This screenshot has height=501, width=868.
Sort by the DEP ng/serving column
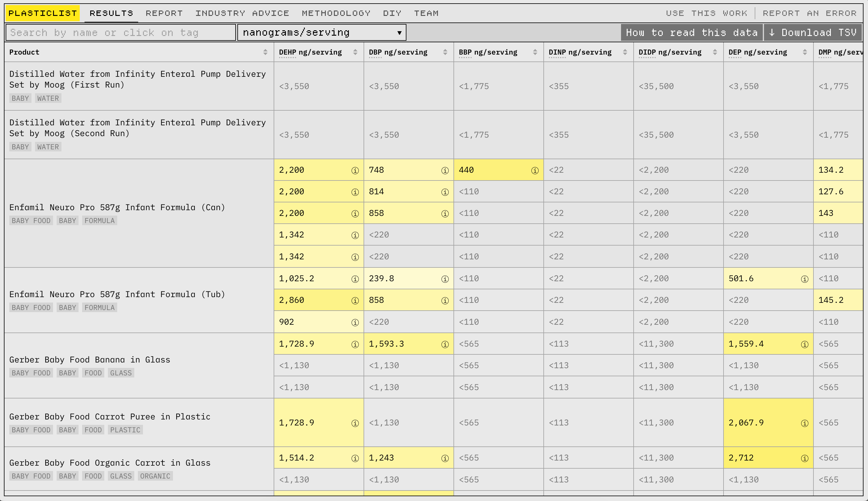pos(805,52)
